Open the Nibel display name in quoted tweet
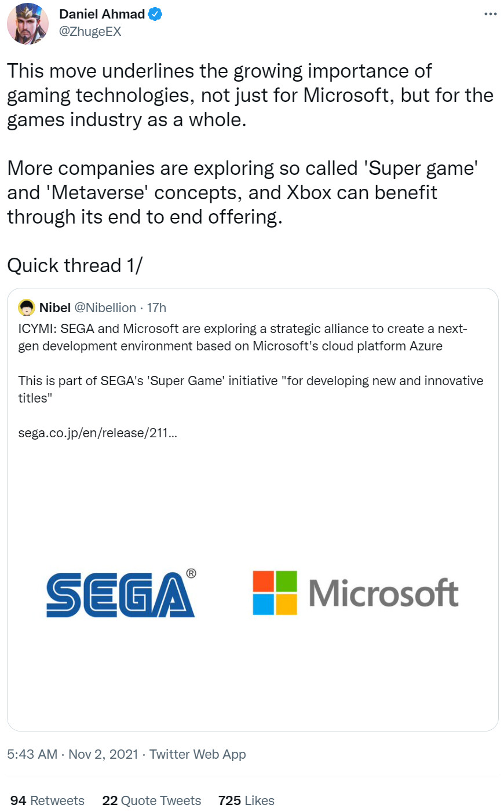 tap(55, 308)
